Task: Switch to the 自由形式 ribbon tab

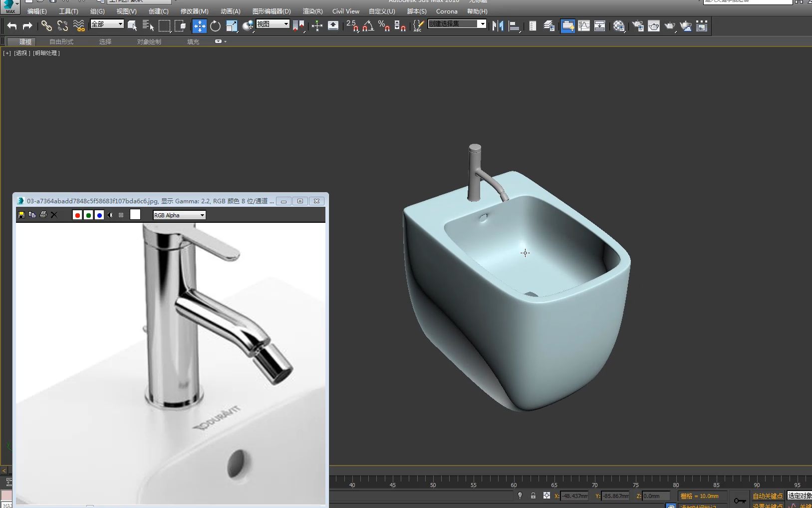Action: 61,41
